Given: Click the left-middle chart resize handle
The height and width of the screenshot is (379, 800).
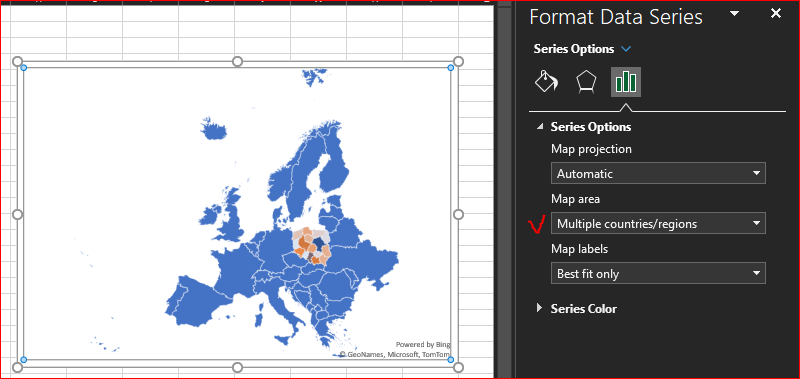Looking at the screenshot, I should (x=17, y=214).
